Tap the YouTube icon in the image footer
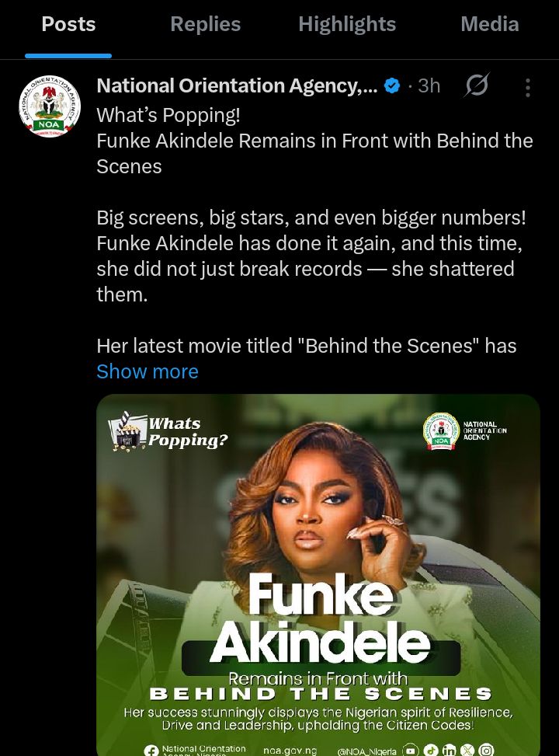559x756 pixels. [x=411, y=750]
